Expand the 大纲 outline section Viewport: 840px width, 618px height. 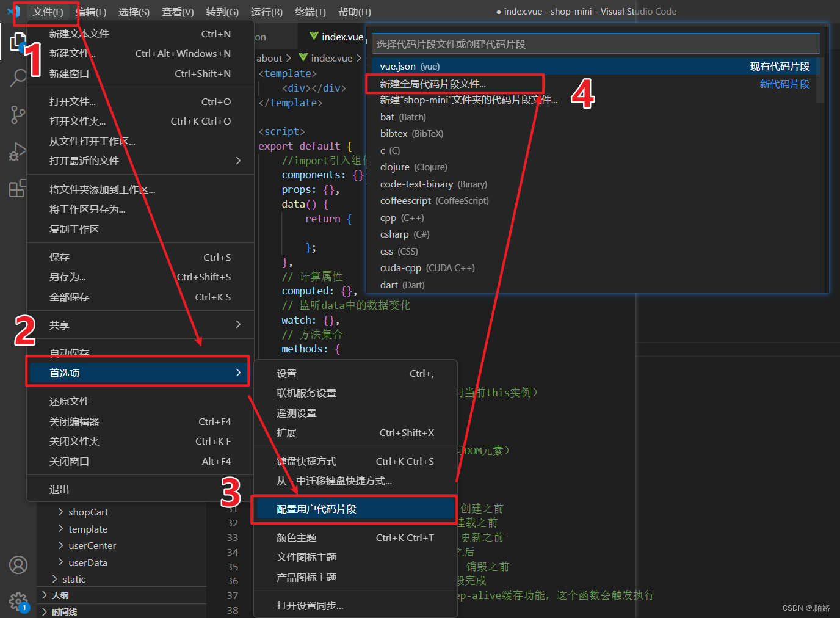(60, 595)
